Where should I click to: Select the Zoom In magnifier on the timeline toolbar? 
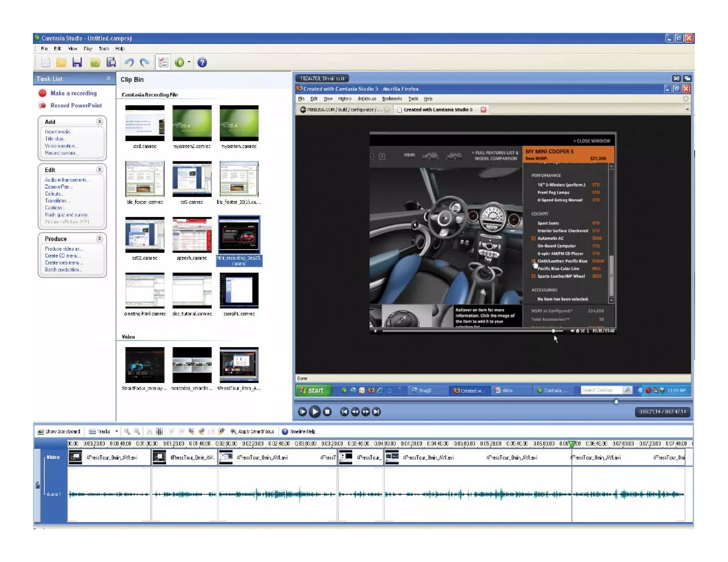point(128,432)
